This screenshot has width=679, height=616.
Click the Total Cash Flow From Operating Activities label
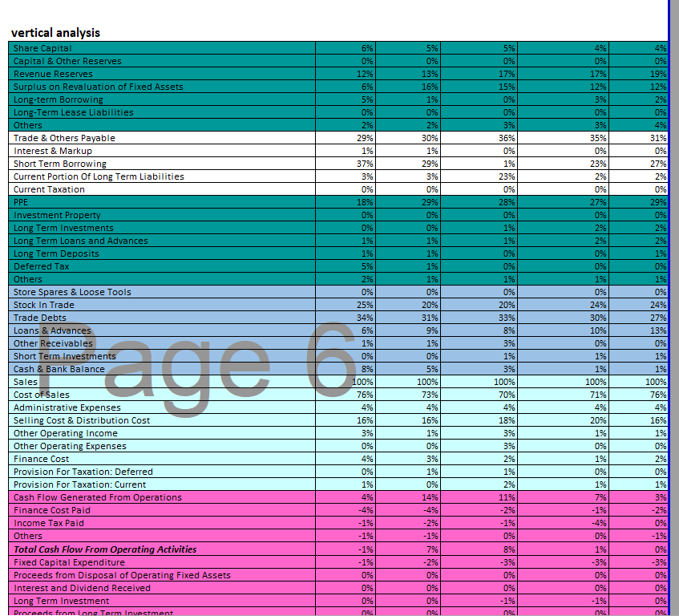[104, 549]
